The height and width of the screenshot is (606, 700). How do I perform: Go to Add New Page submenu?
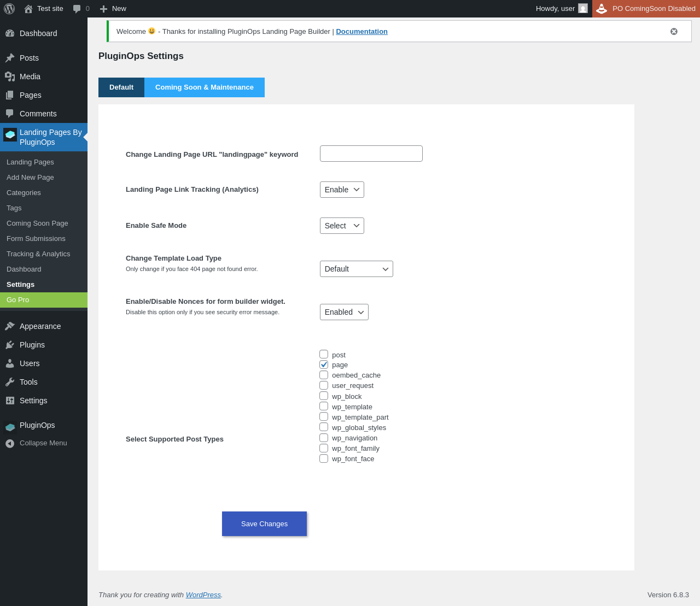(x=44, y=178)
